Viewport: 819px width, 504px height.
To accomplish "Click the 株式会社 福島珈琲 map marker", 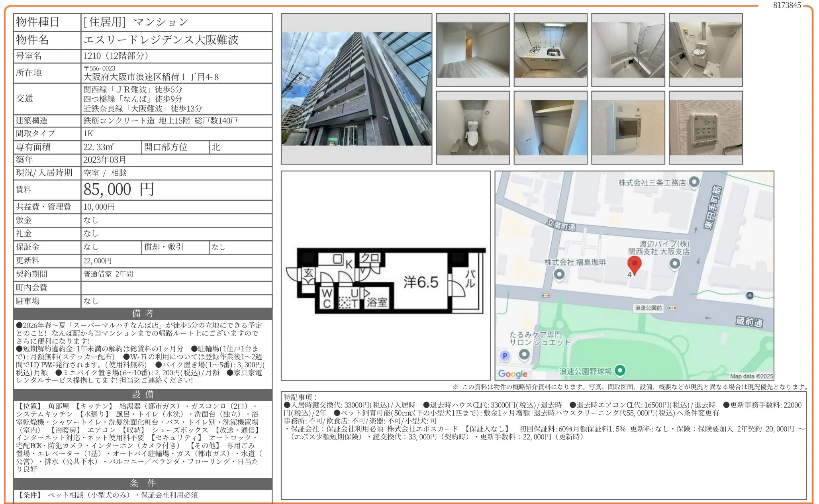I will coord(559,274).
